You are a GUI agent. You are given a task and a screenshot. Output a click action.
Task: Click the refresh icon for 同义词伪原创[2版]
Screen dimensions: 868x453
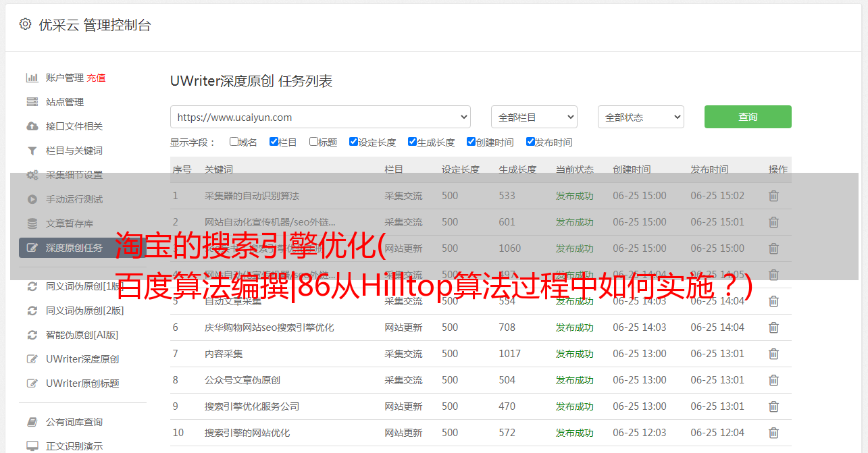(x=32, y=311)
